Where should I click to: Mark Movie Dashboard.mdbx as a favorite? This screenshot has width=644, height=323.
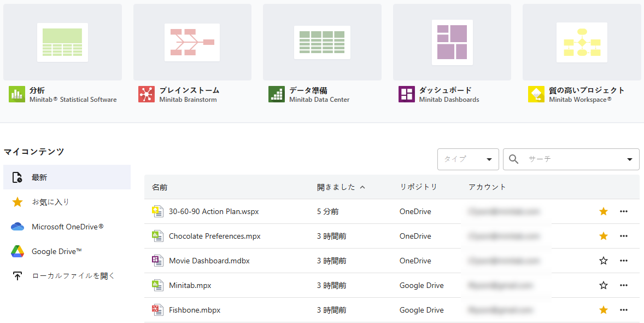click(603, 261)
